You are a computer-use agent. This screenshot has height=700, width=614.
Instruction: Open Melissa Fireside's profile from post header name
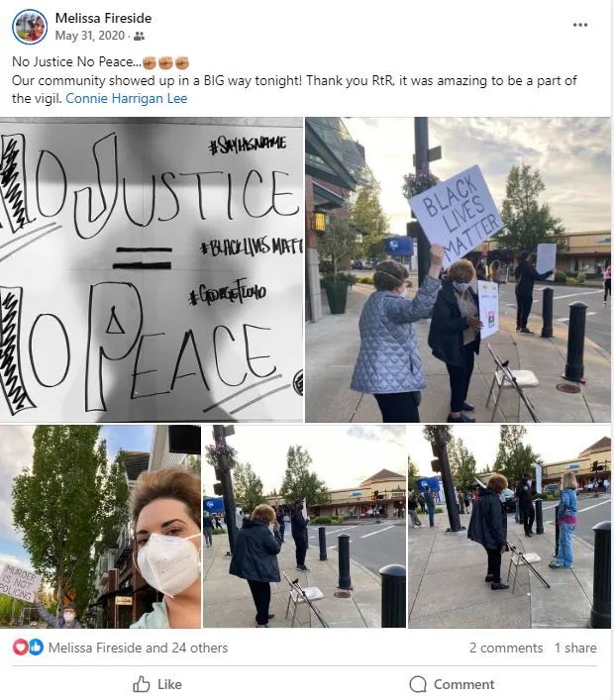click(103, 18)
